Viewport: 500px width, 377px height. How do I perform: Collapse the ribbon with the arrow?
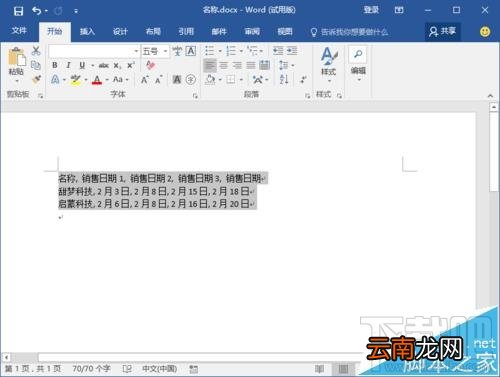490,96
